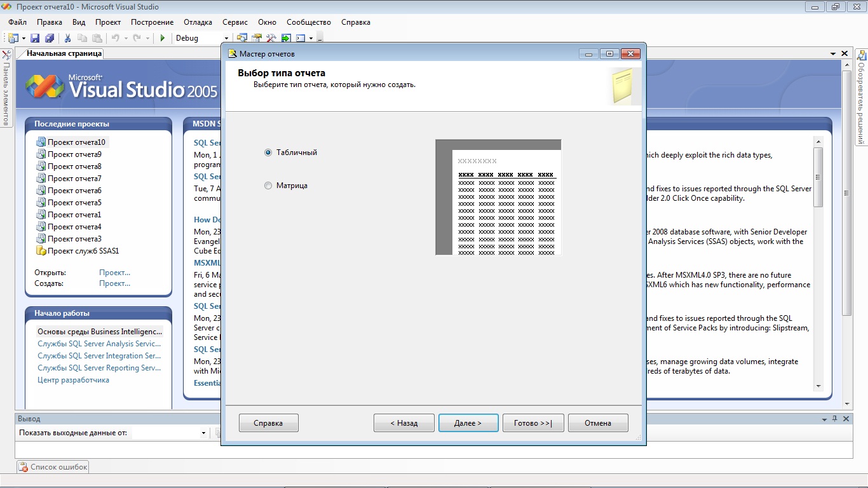Open recent project Проект отчета6
The width and height of the screenshot is (868, 488).
pos(74,191)
